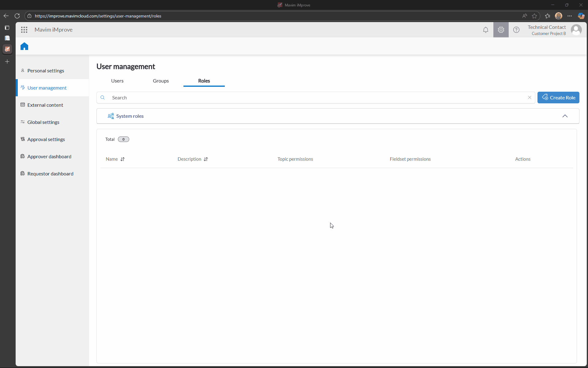This screenshot has width=588, height=368.
Task: Sort roles by Description column
Action: pyautogui.click(x=206, y=159)
